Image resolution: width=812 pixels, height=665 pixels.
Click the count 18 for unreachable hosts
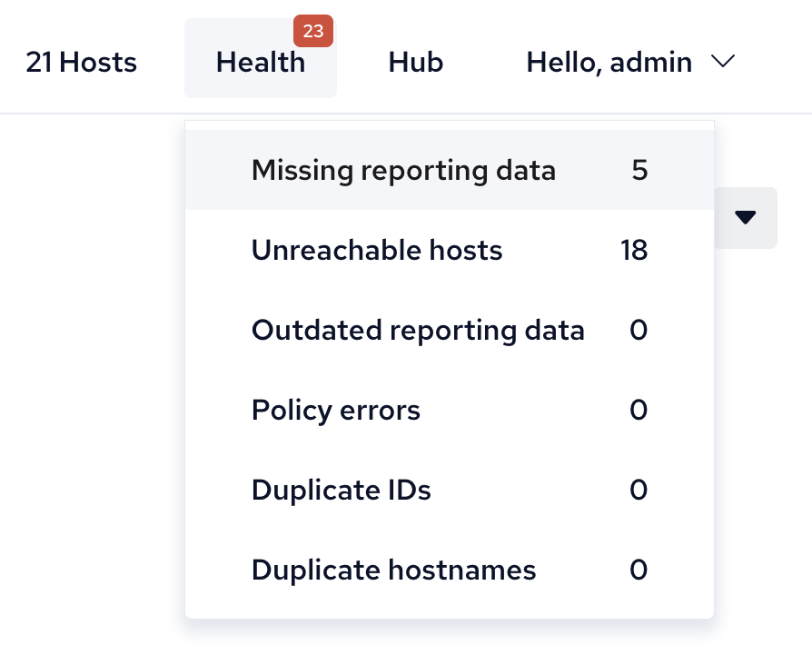click(x=634, y=250)
